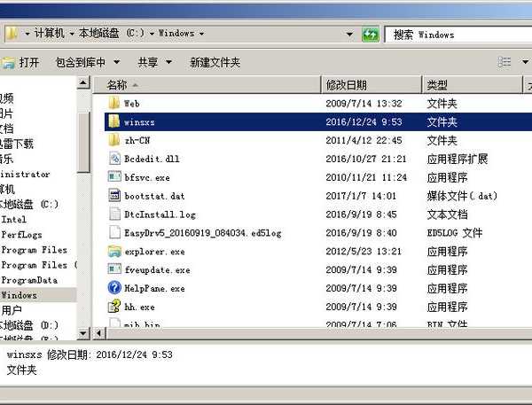Select Program Files in the navigation tree
The width and height of the screenshot is (532, 405).
(35, 250)
